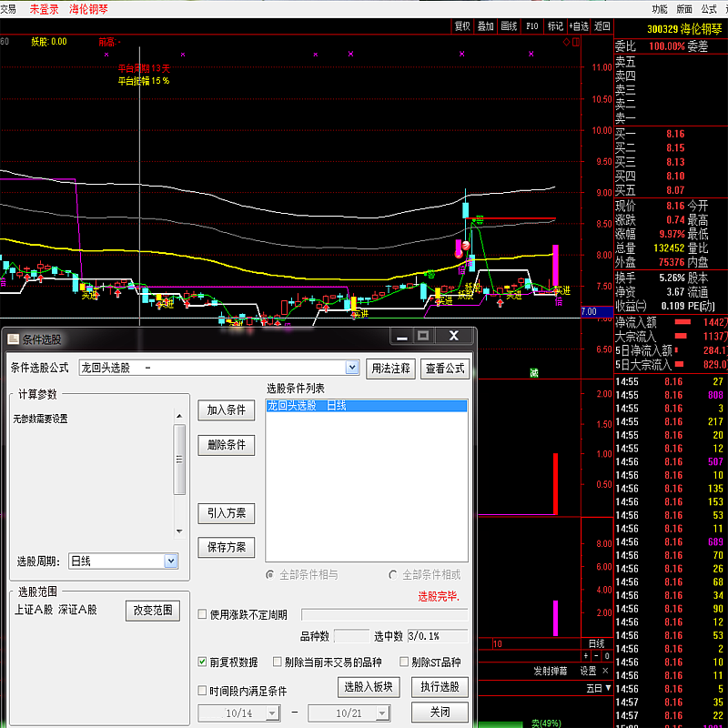The height and width of the screenshot is (728, 728).
Task: Enable 使用涨跌不定周期 checkbox
Action: pyautogui.click(x=203, y=614)
